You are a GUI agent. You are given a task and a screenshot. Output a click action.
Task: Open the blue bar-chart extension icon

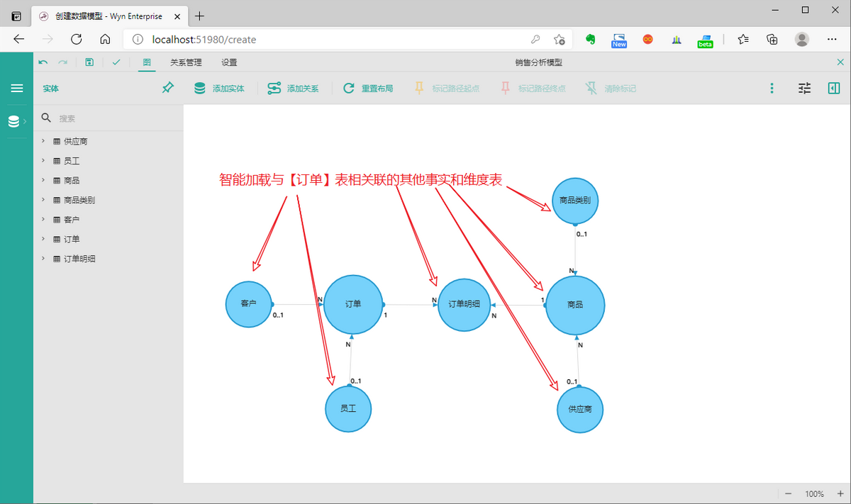click(x=677, y=40)
